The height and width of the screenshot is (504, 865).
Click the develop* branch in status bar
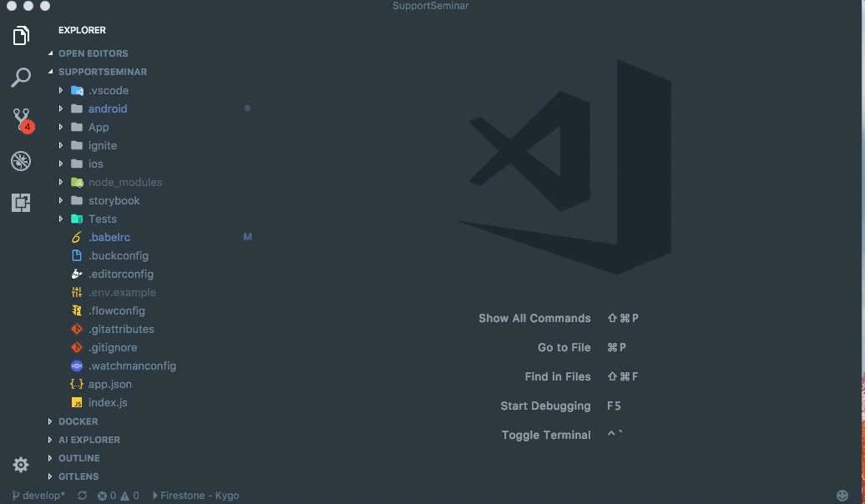point(38,495)
